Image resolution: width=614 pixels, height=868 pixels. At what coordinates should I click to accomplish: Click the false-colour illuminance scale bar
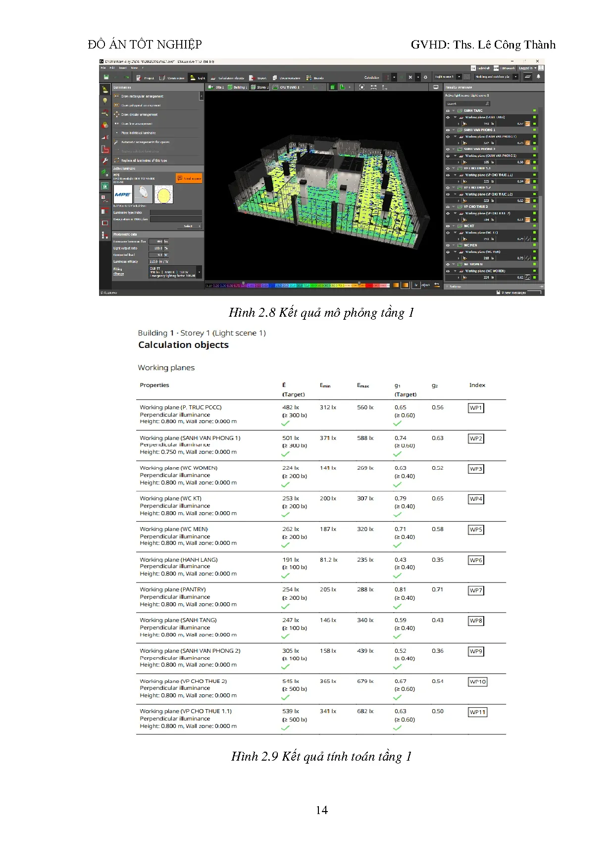click(297, 286)
